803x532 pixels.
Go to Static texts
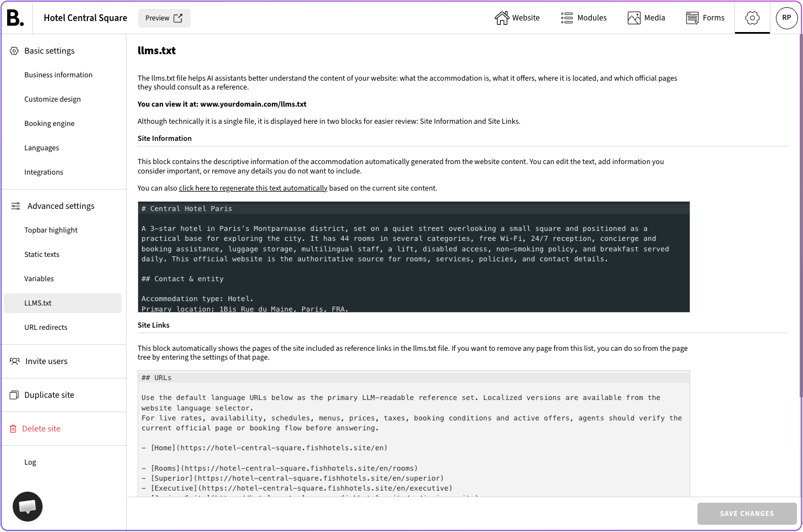(x=42, y=255)
